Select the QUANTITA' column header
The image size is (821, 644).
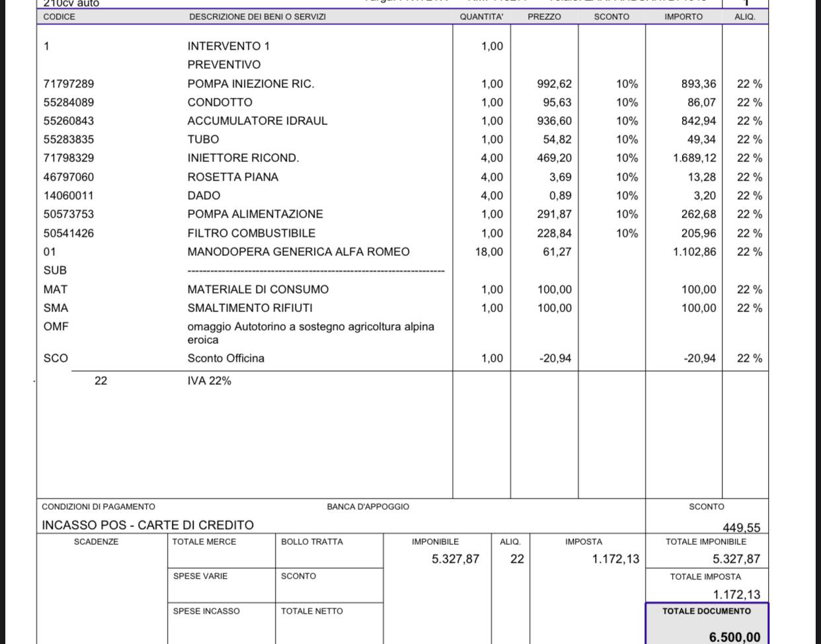coord(481,17)
